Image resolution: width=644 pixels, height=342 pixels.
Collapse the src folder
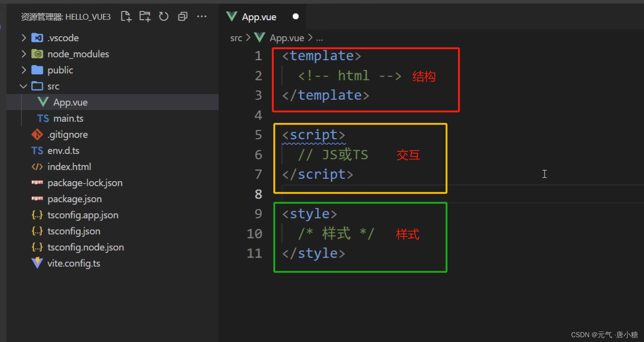(23, 86)
